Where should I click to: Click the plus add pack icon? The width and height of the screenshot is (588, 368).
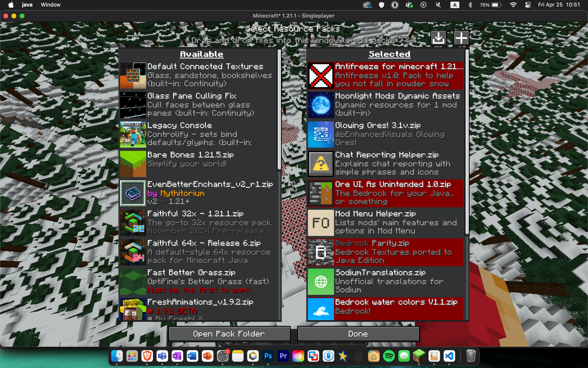coord(461,38)
